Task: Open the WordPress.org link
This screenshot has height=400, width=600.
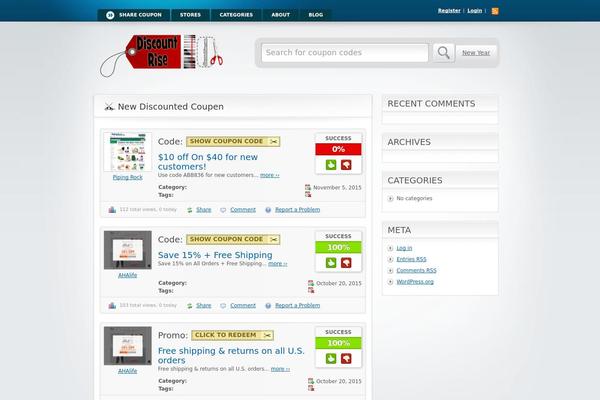Action: 415,282
